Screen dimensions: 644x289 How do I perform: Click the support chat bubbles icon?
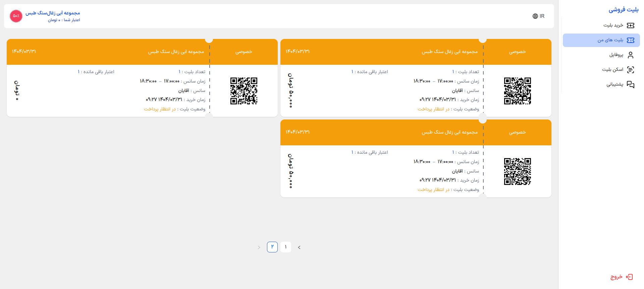pos(630,85)
